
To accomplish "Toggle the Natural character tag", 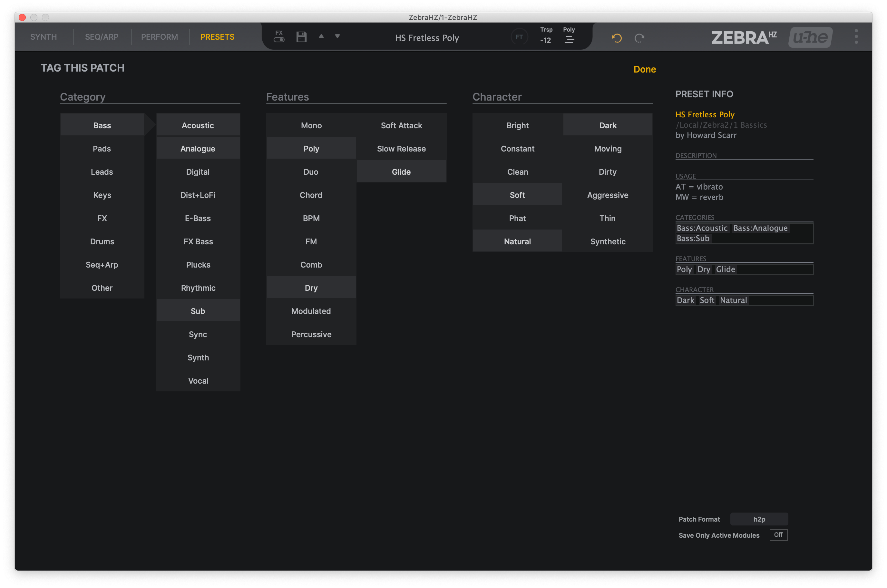I will point(517,241).
